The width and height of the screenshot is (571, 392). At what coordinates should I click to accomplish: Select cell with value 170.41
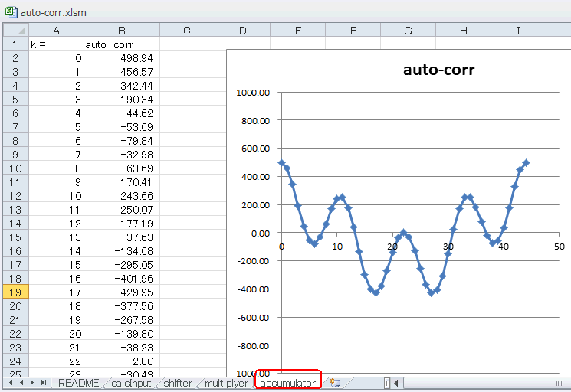pos(122,182)
